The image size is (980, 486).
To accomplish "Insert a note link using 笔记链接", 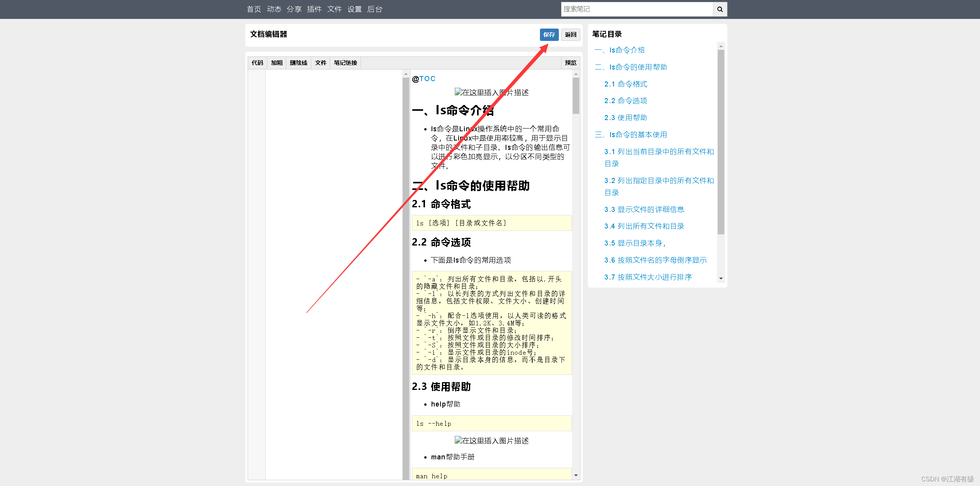I will 345,63.
